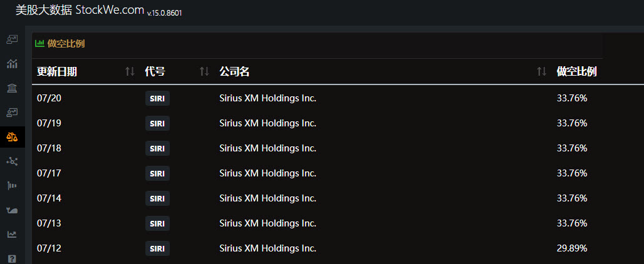Open the bank institutions sidebar icon
The height and width of the screenshot is (264, 644).
tap(13, 88)
